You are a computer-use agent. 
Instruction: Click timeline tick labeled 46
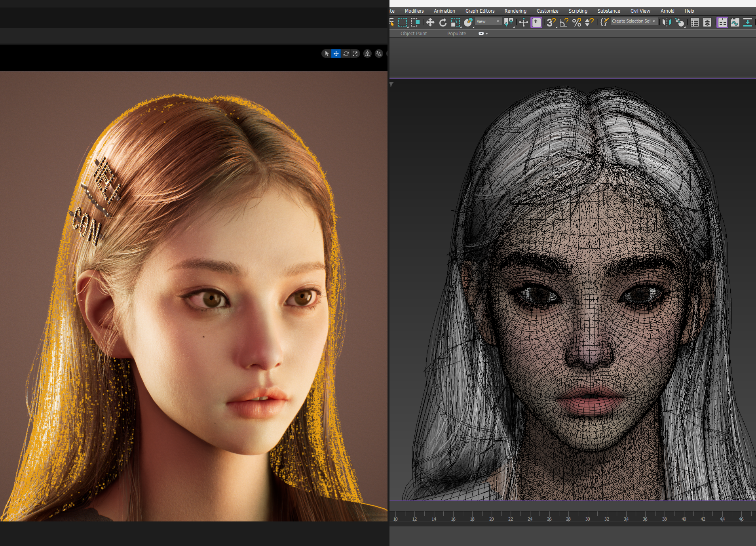click(741, 519)
